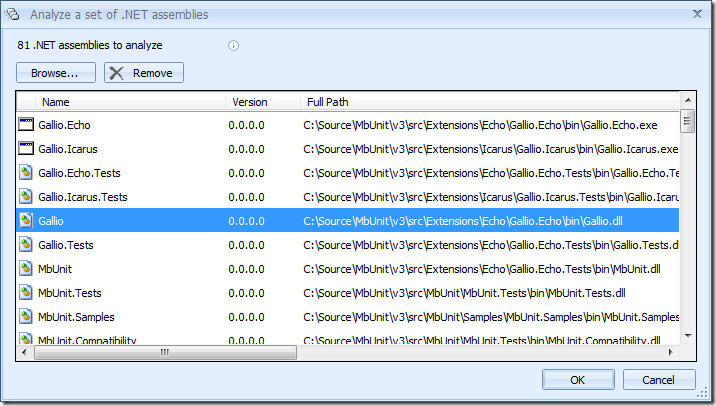Click the Gallio.dll full path

pyautogui.click(x=463, y=221)
